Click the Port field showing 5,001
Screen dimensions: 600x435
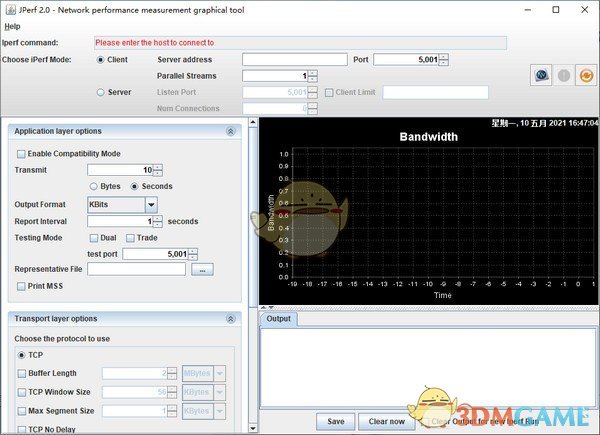406,60
